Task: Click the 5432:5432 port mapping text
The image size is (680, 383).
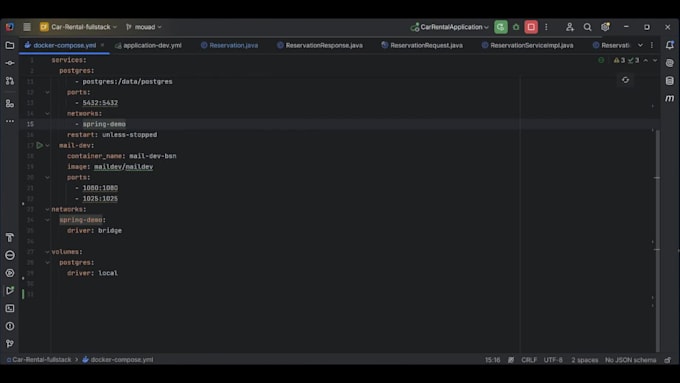Action: tap(100, 103)
